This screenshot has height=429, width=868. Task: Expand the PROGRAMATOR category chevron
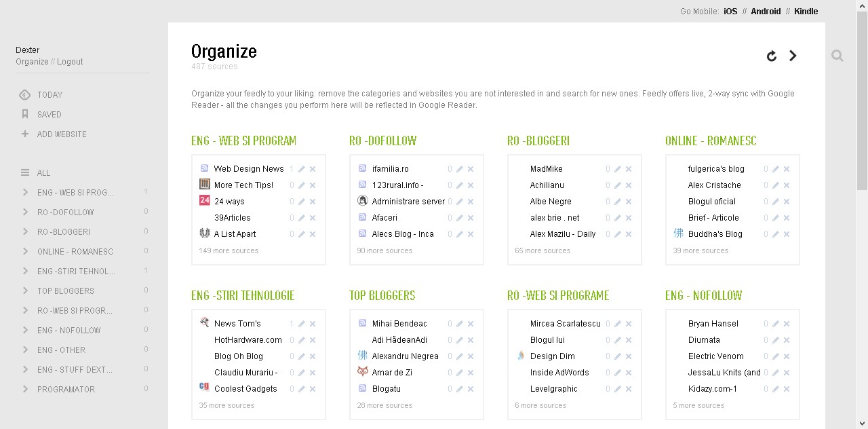[25, 389]
